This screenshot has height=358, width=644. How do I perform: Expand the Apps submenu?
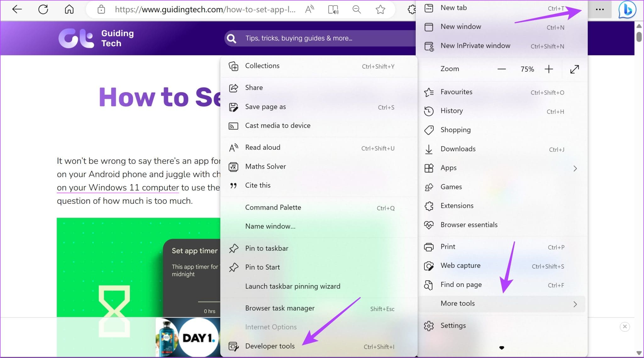click(448, 168)
